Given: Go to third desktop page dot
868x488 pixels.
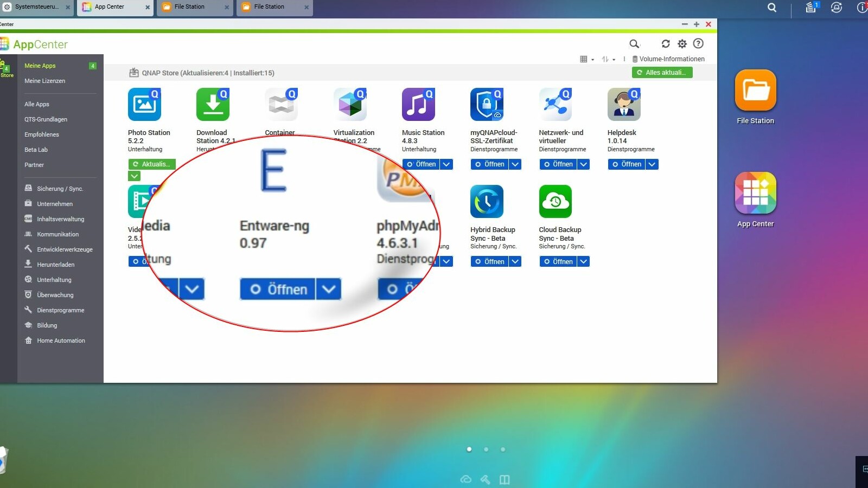Looking at the screenshot, I should (x=503, y=449).
